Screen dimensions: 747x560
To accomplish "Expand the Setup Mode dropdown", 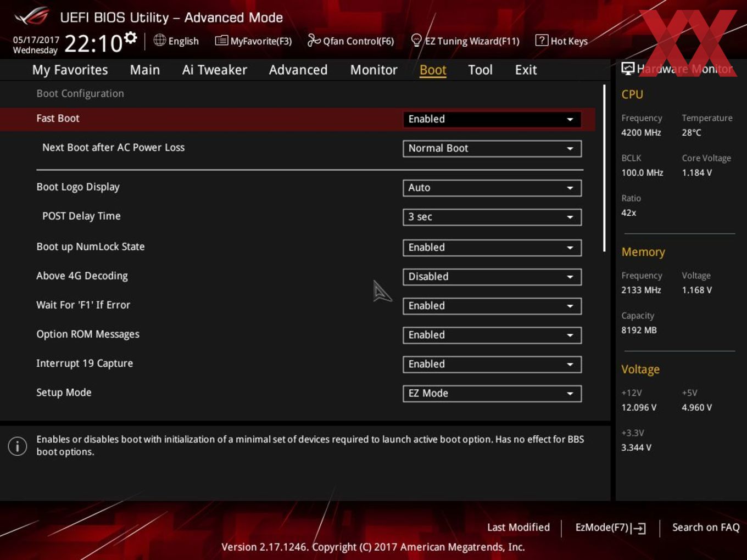I will [492, 393].
